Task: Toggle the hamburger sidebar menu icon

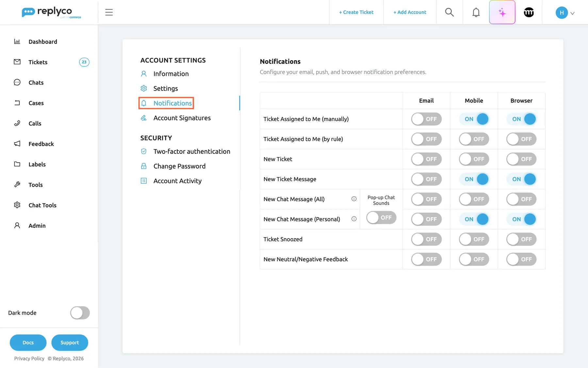Action: coord(109,12)
